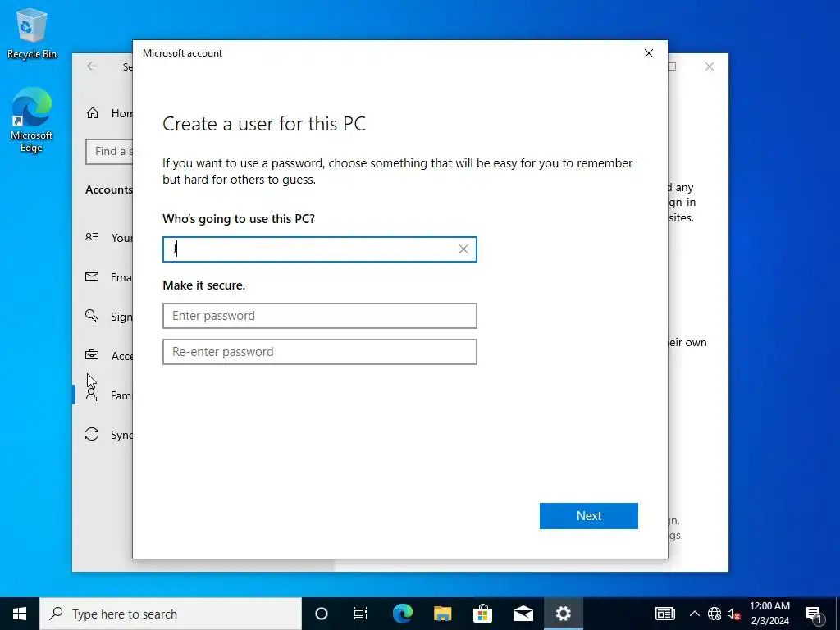Open Cortana from the taskbar
Screen dimensions: 840x630
coord(322,614)
